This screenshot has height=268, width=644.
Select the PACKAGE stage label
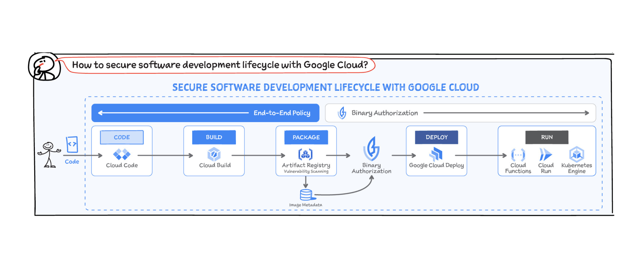pyautogui.click(x=306, y=137)
